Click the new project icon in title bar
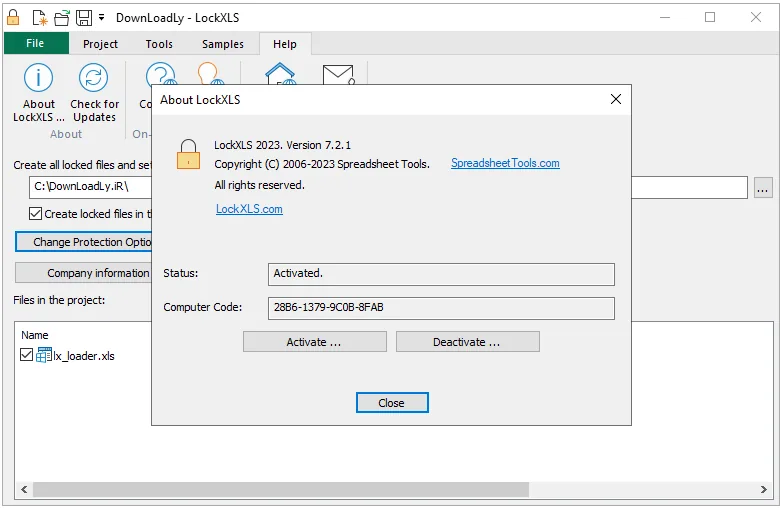The height and width of the screenshot is (508, 783). (x=40, y=18)
